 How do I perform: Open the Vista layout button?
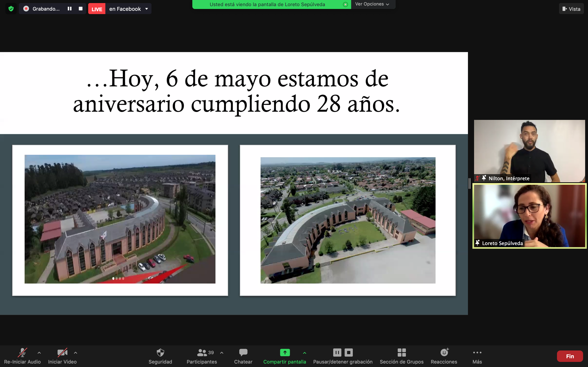pyautogui.click(x=571, y=9)
